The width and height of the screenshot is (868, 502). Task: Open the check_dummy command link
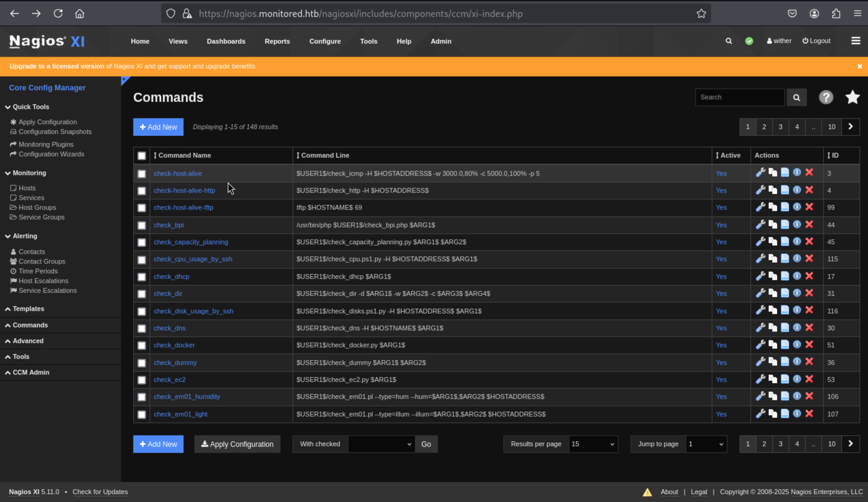[175, 363]
